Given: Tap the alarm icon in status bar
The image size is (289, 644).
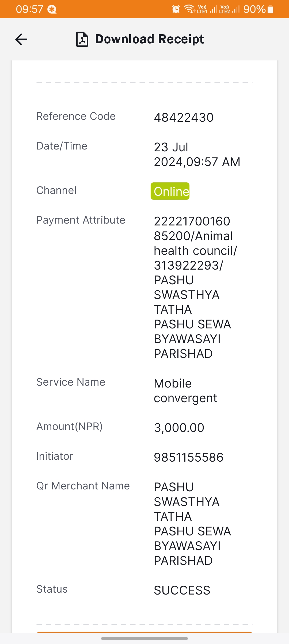Looking at the screenshot, I should point(176,9).
